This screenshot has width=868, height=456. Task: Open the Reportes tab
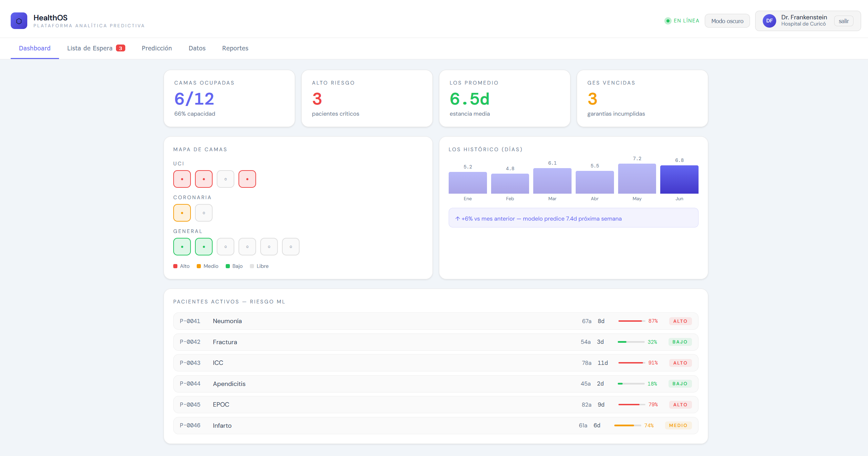pyautogui.click(x=235, y=48)
